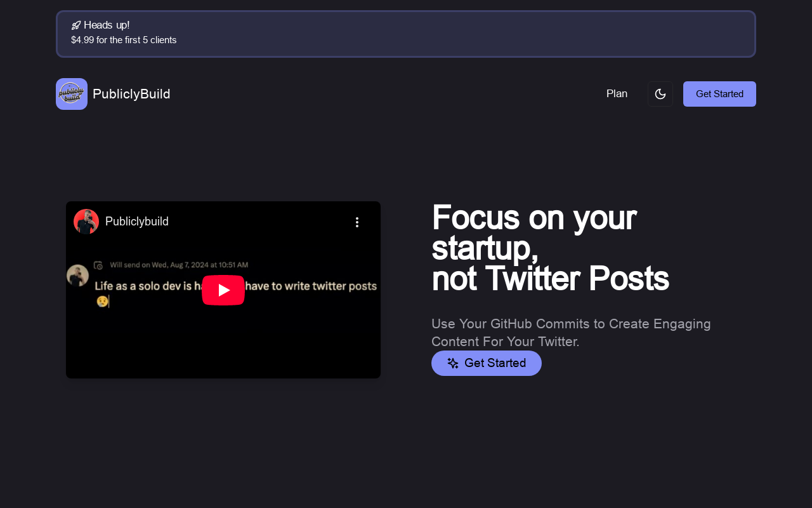
Task: Click the Publiclybuild channel avatar in video
Action: point(86,222)
